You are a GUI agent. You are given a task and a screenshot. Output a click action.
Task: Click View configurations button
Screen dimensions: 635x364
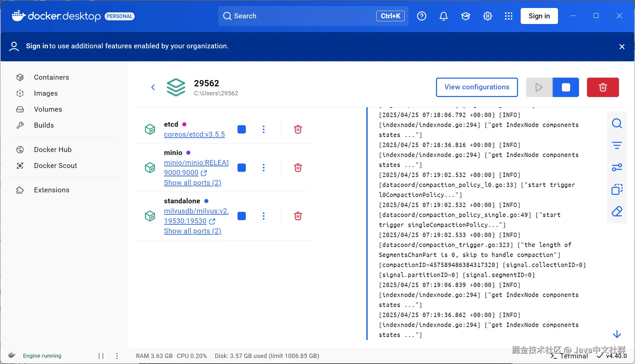(477, 87)
